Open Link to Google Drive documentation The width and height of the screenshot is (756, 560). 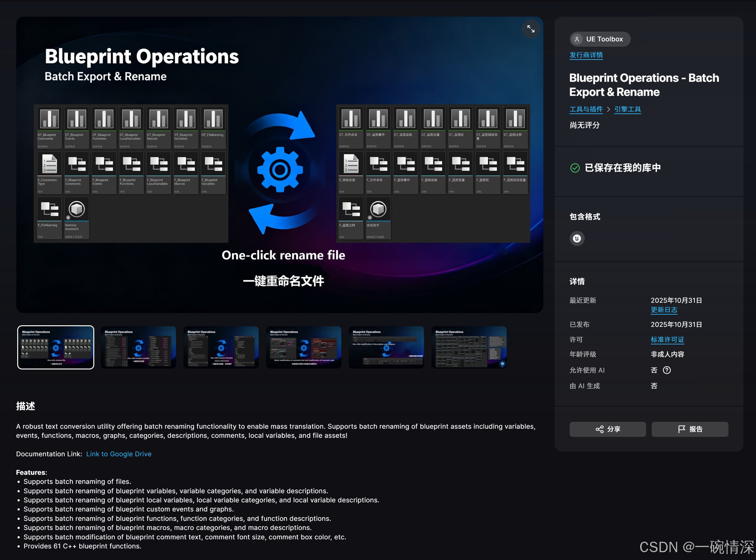pos(119,454)
